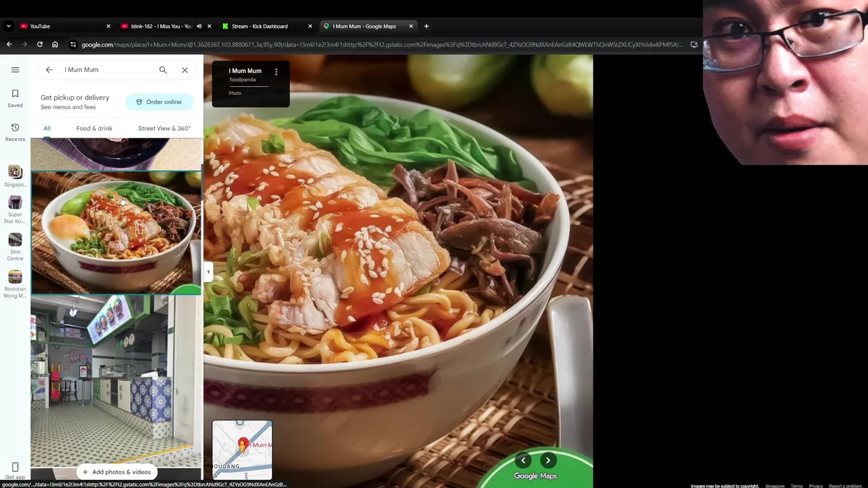Open the recent Sino Centre place
This screenshot has height=488, width=868.
pyautogui.click(x=15, y=247)
